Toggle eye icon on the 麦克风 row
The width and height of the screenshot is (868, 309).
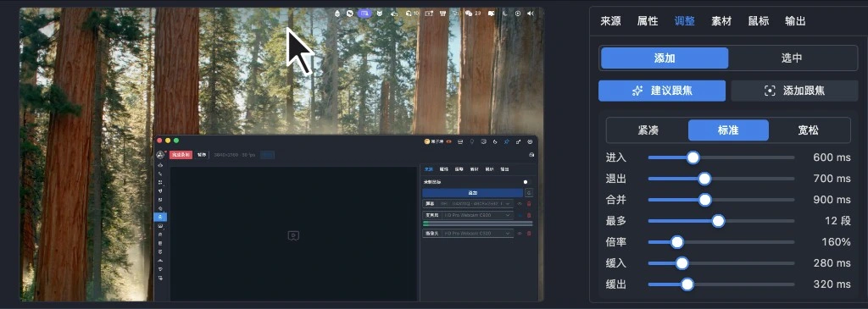coord(520,215)
